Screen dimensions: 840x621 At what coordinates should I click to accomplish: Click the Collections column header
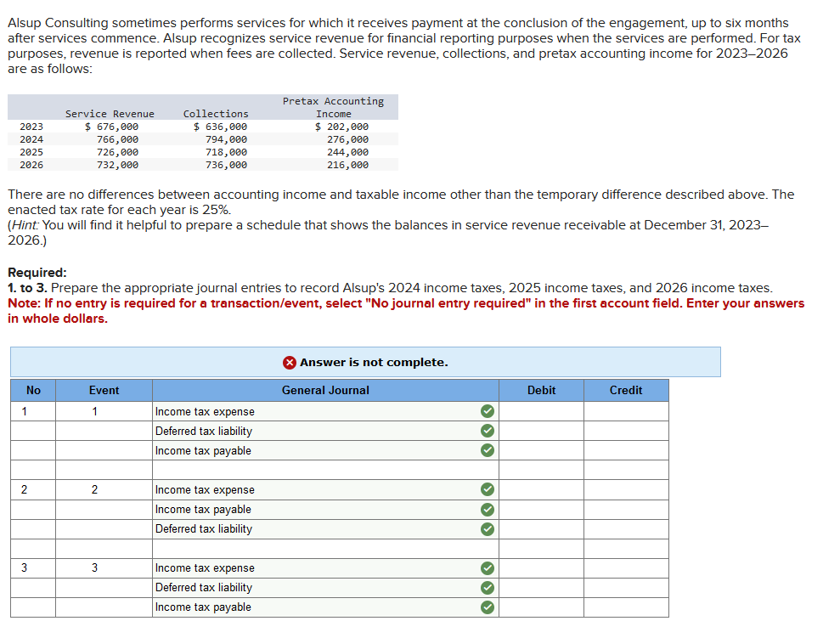(x=216, y=114)
